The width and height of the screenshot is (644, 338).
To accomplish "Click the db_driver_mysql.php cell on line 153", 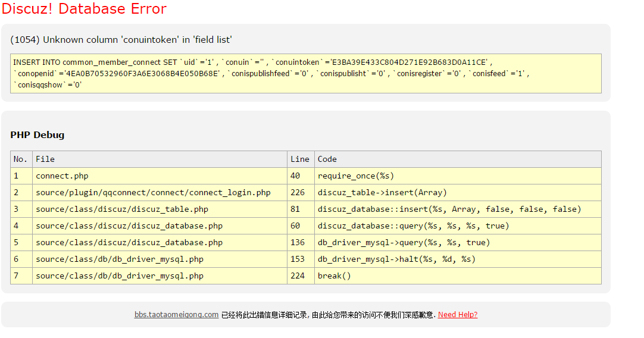I will pos(120,259).
